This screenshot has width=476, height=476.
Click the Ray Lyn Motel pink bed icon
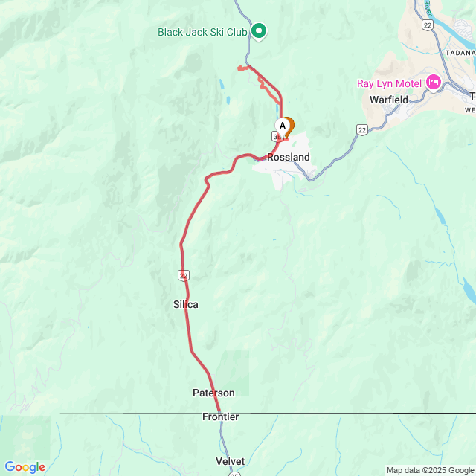point(434,83)
